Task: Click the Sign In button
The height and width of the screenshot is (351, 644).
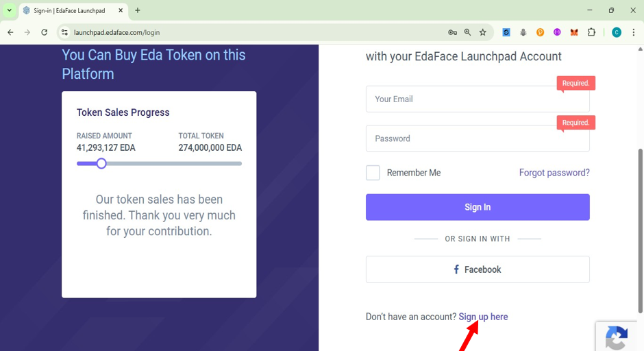Action: (x=478, y=207)
